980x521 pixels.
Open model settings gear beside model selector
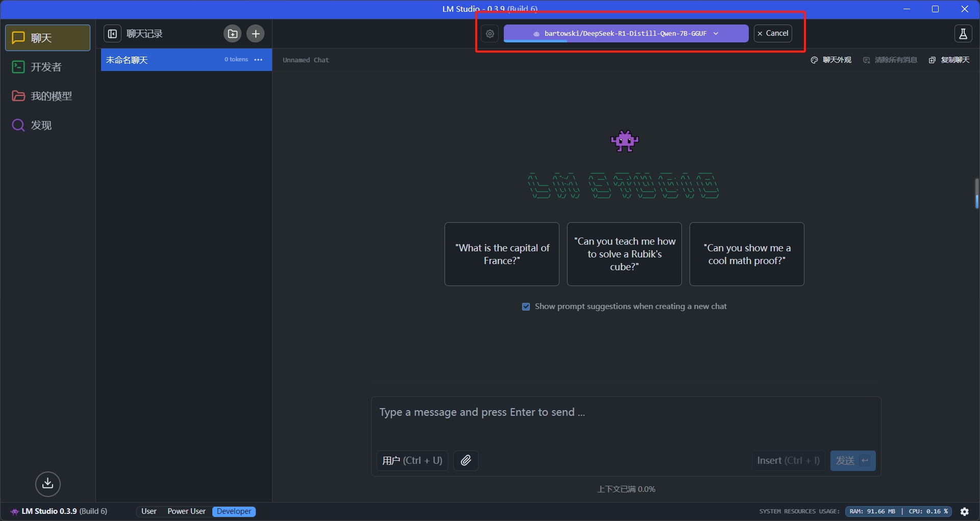tap(490, 34)
